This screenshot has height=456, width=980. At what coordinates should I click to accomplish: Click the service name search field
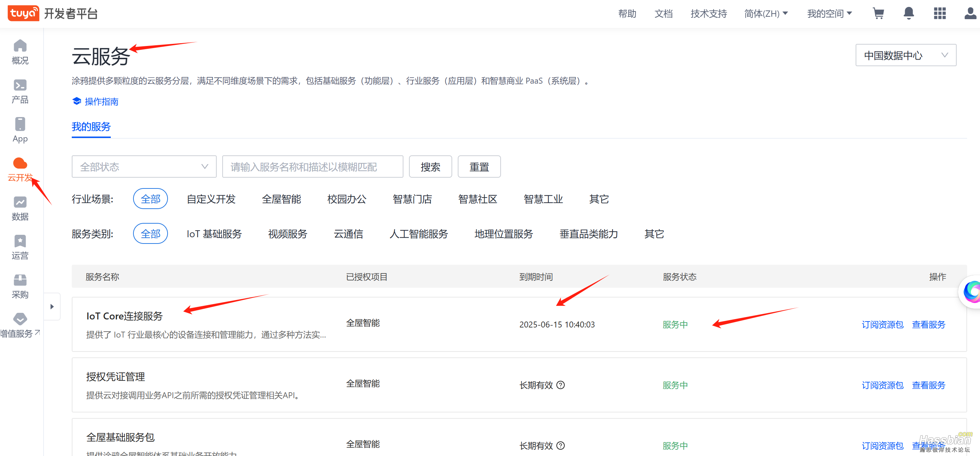312,167
